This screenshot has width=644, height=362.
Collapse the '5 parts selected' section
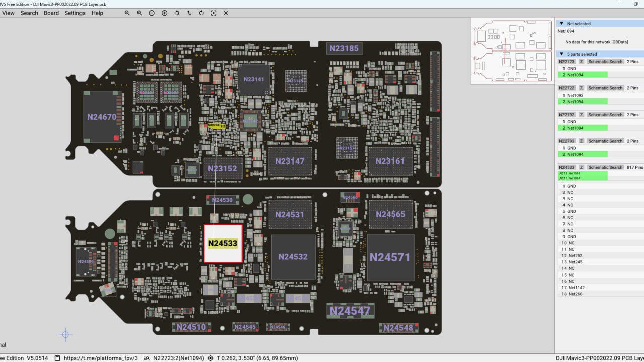pos(562,54)
